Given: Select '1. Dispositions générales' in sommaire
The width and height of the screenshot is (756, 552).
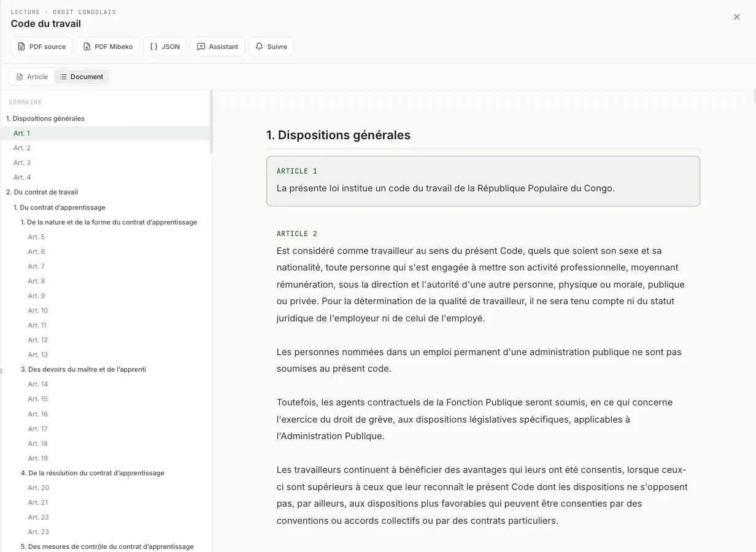Looking at the screenshot, I should [x=45, y=118].
